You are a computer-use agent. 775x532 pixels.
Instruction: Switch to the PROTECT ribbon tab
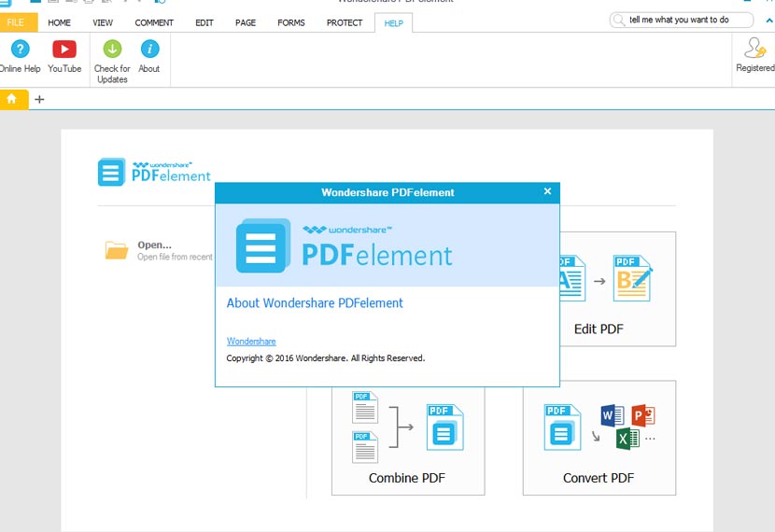coord(345,22)
